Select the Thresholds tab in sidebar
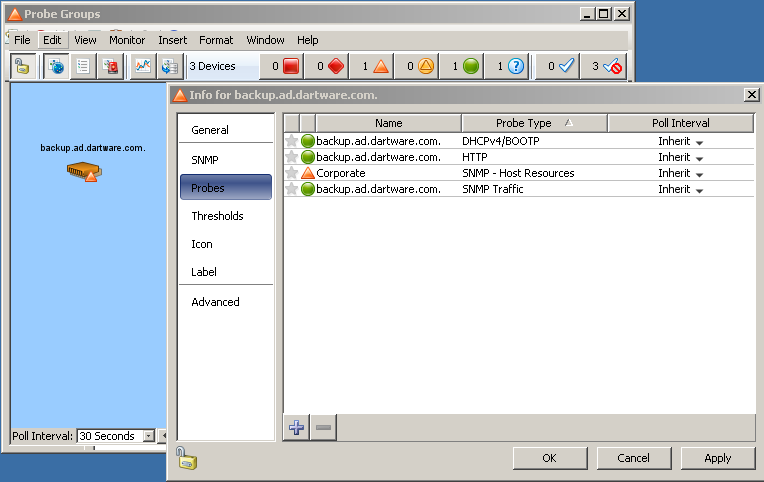The width and height of the screenshot is (764, 482). coord(217,216)
